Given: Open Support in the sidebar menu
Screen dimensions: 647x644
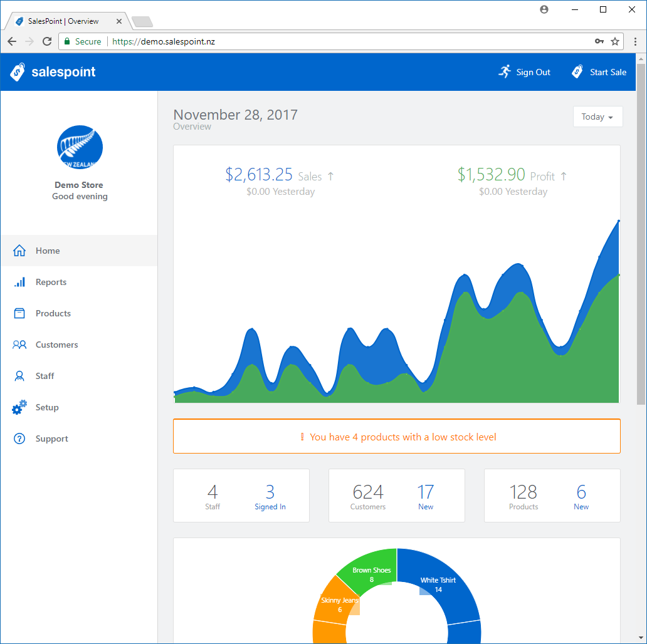Looking at the screenshot, I should pos(79,439).
